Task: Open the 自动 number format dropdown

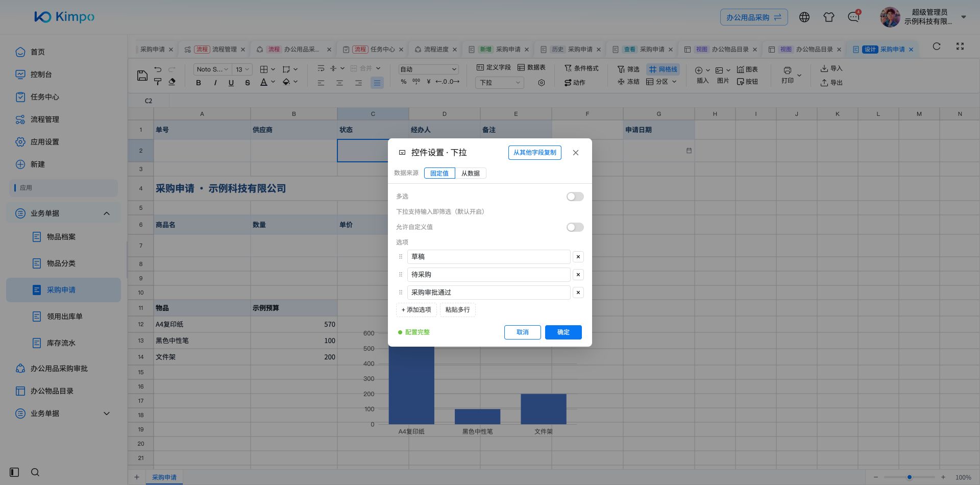Action: (428, 69)
